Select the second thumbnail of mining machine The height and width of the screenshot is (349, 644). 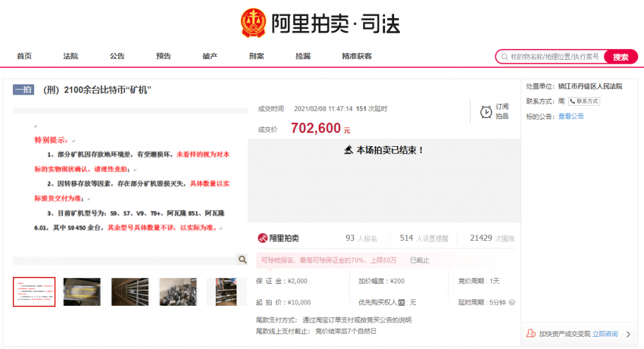(82, 292)
